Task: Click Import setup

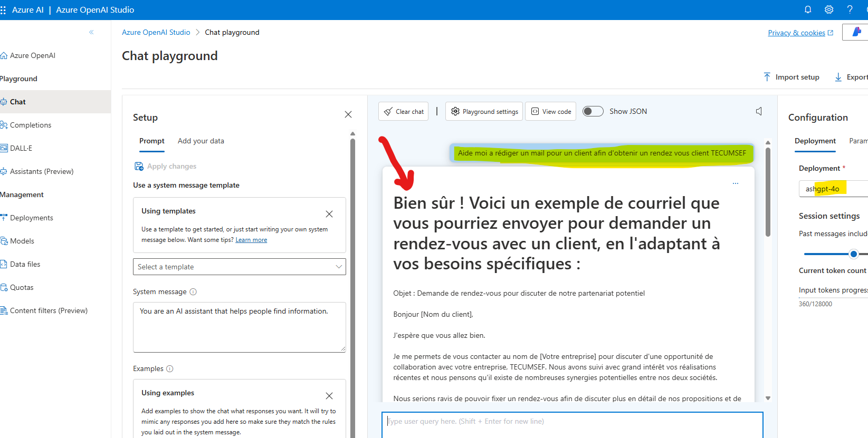Action: pyautogui.click(x=791, y=77)
